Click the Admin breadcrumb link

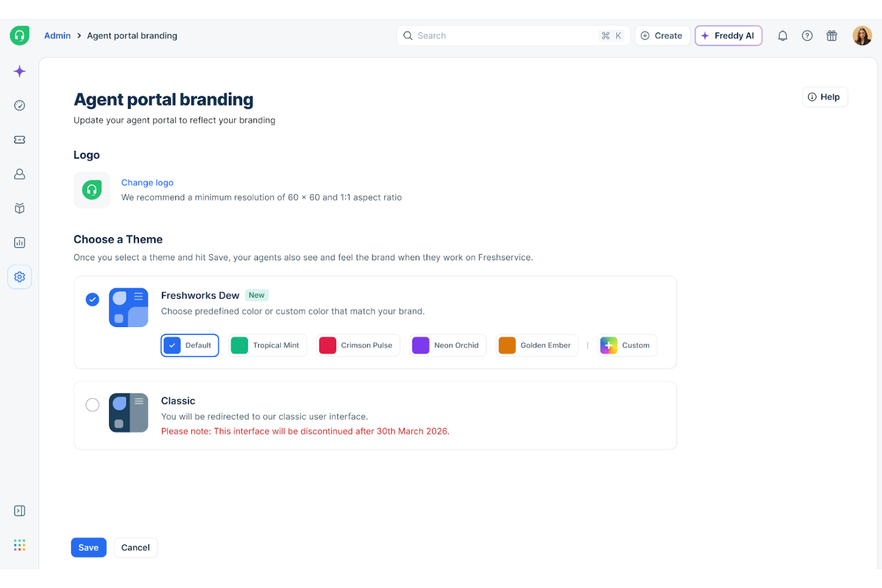pos(57,35)
